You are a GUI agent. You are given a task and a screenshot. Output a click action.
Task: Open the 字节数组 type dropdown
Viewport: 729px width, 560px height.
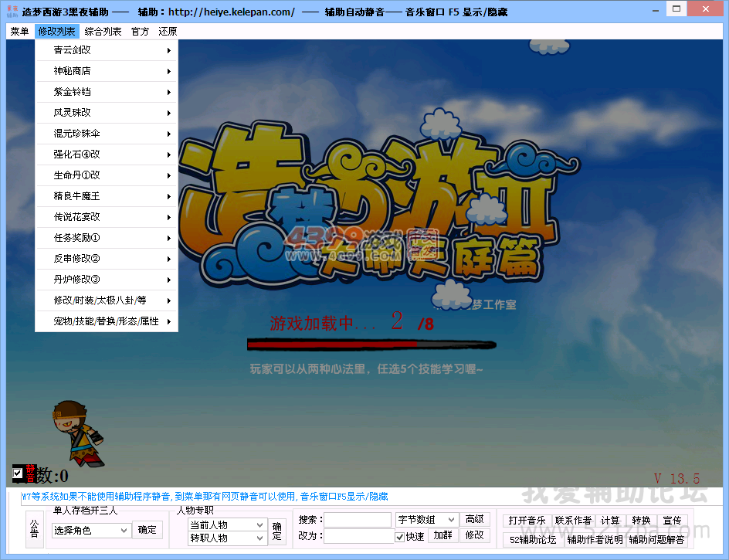pos(426,519)
